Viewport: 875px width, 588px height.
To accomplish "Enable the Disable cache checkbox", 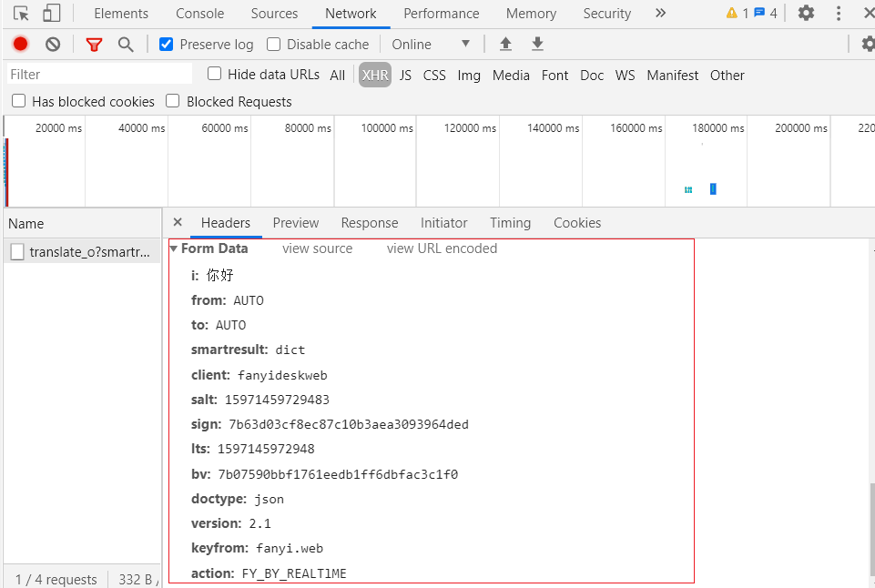I will 273,45.
